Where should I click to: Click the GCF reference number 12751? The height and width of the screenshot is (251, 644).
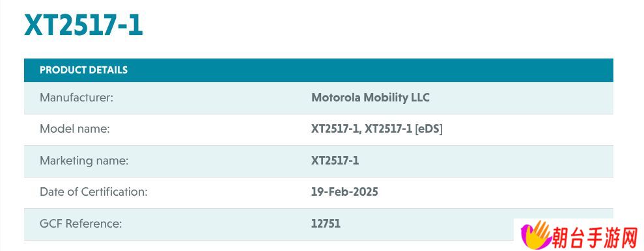click(326, 224)
